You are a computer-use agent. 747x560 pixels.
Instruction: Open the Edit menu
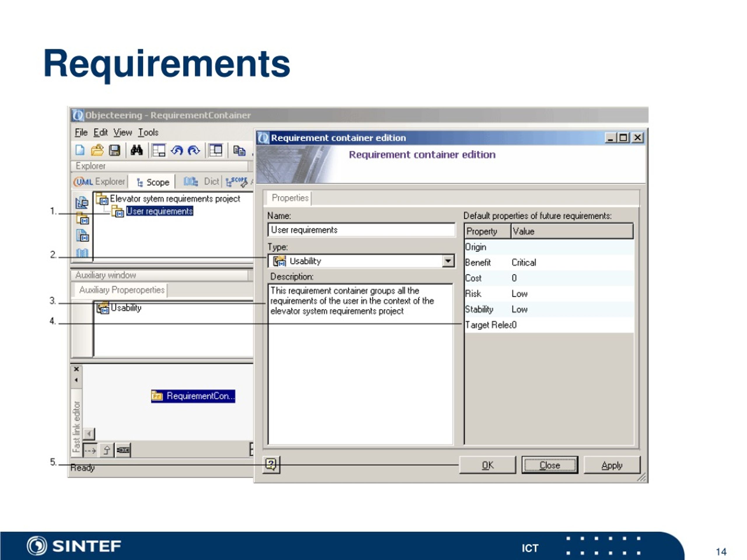pyautogui.click(x=100, y=132)
